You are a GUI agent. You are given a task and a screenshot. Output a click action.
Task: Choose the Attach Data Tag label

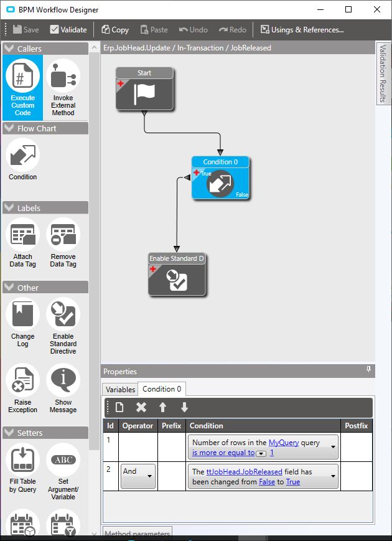pyautogui.click(x=23, y=243)
